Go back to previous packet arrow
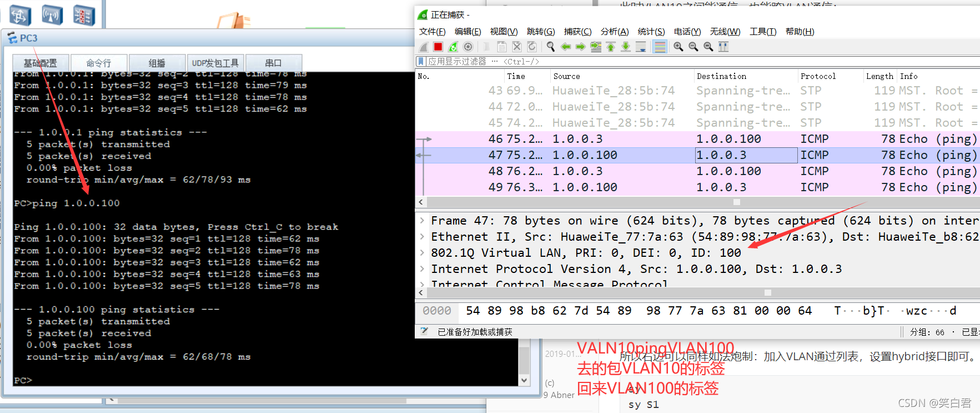 [x=566, y=47]
